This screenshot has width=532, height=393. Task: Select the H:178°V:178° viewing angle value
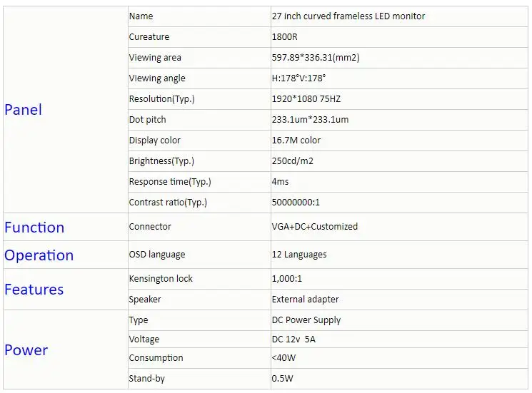(298, 78)
